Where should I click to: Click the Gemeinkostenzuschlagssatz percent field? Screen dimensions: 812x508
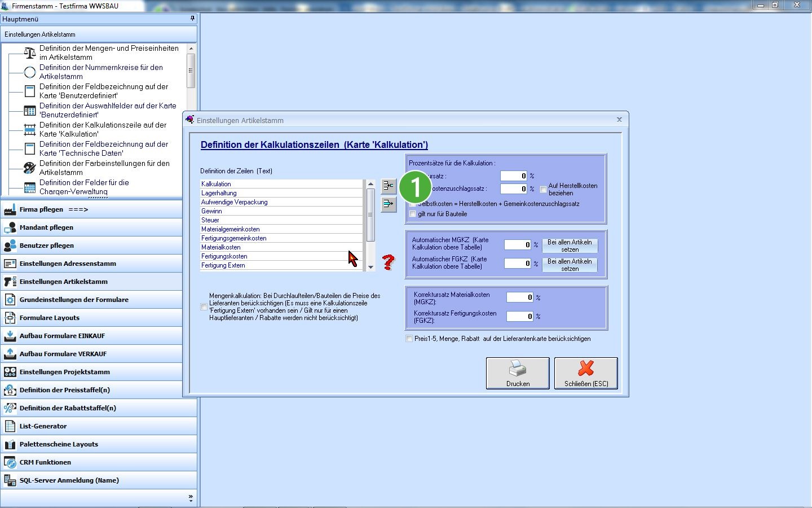pos(514,189)
